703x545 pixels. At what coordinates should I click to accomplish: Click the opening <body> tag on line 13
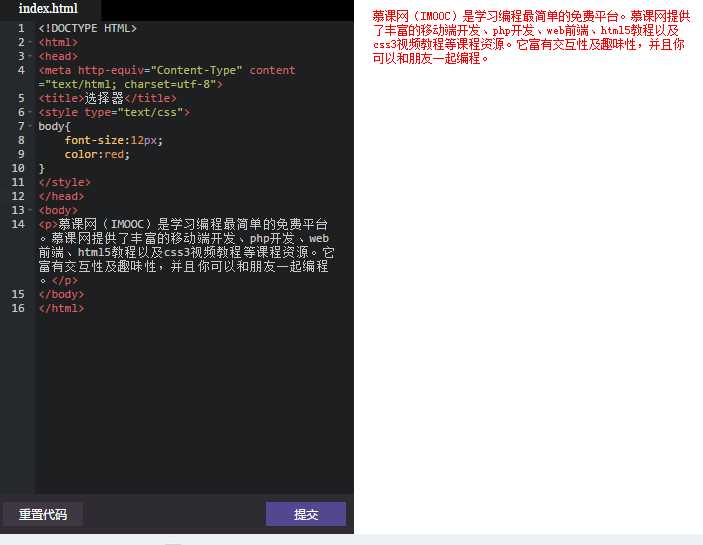(58, 210)
